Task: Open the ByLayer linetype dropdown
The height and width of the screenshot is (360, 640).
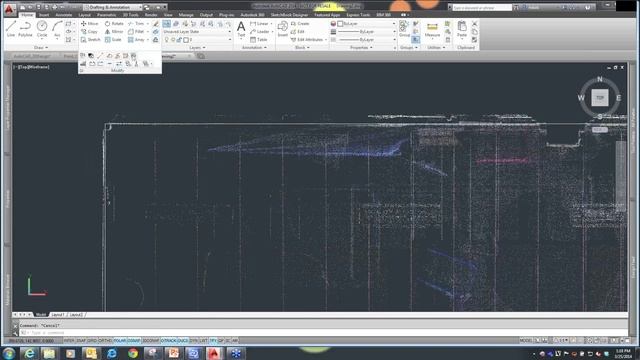Action: 366,40
